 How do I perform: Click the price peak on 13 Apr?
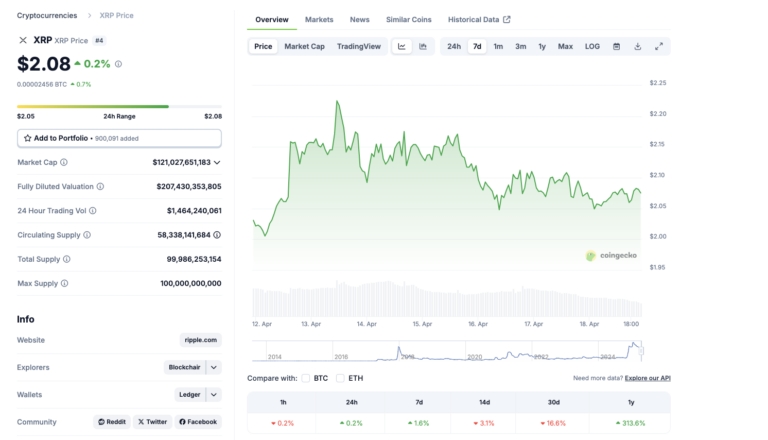coord(337,102)
